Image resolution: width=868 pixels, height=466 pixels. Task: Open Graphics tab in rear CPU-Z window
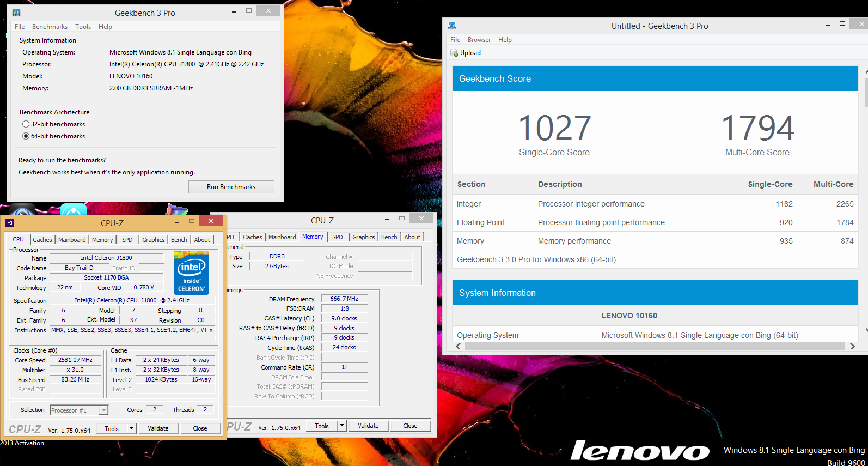click(x=364, y=237)
